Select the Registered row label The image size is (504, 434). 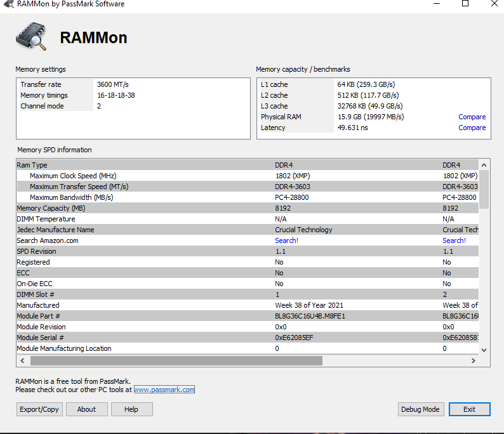[33, 262]
